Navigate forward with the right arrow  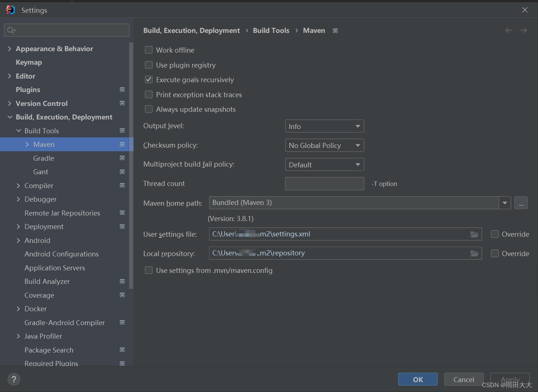pyautogui.click(x=523, y=30)
